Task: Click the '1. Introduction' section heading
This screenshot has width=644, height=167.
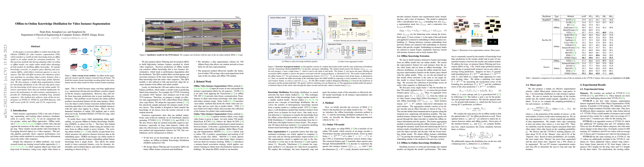Action: pos(18,110)
